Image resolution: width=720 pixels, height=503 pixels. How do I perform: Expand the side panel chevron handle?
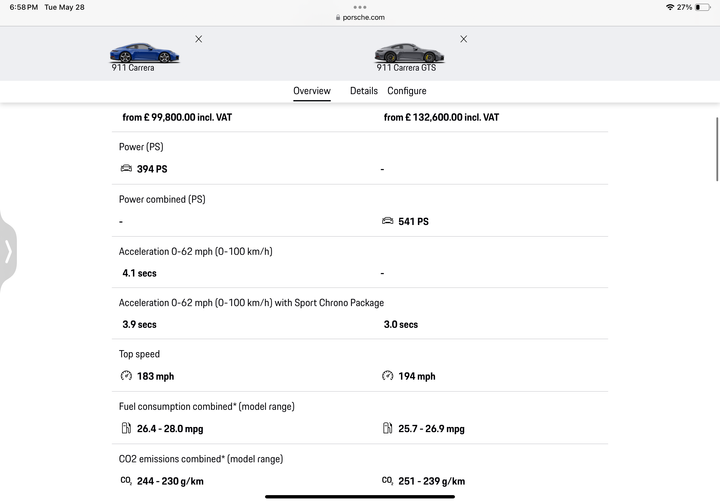[8, 251]
